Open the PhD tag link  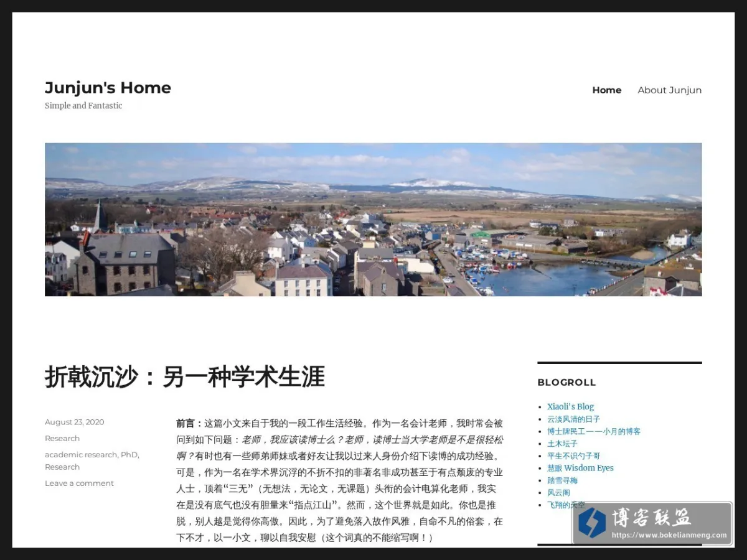129,455
